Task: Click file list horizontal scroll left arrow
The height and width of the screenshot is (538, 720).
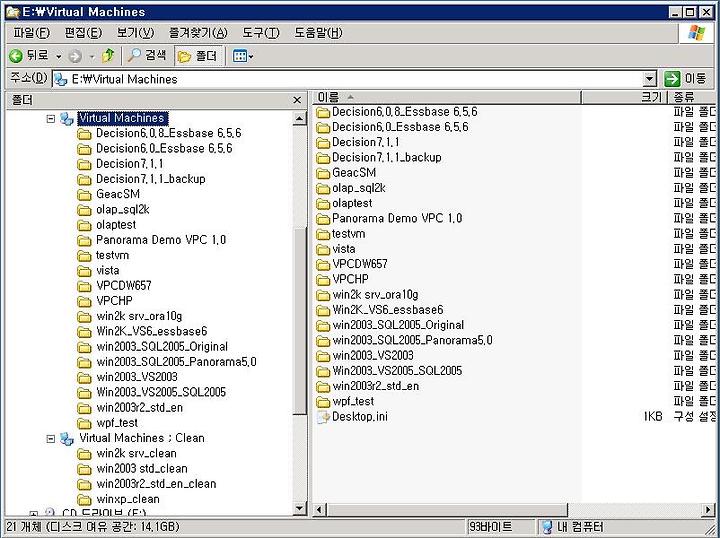Action: [x=320, y=510]
